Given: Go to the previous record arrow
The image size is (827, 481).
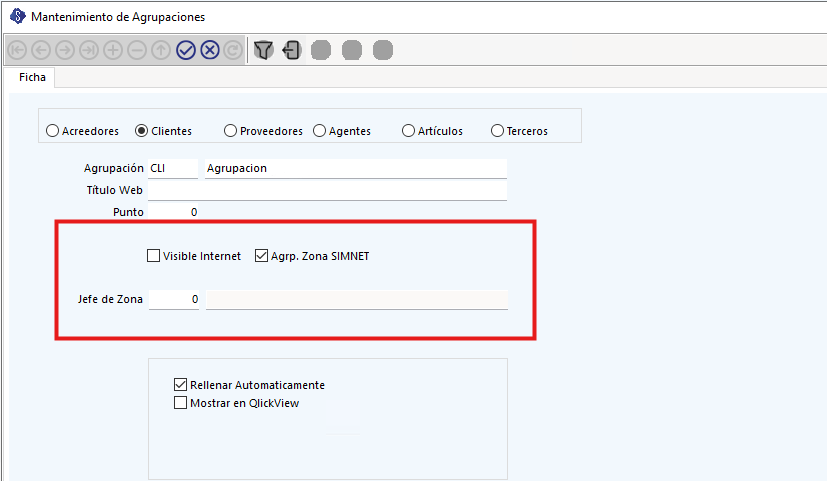Looking at the screenshot, I should [40, 50].
